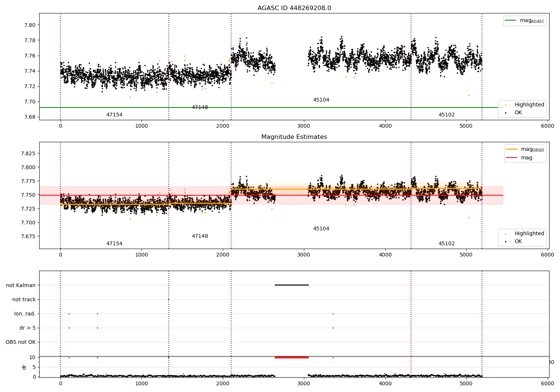Click x-axis tick 5000 under bottom panel
The image size is (560, 392).
point(466,383)
